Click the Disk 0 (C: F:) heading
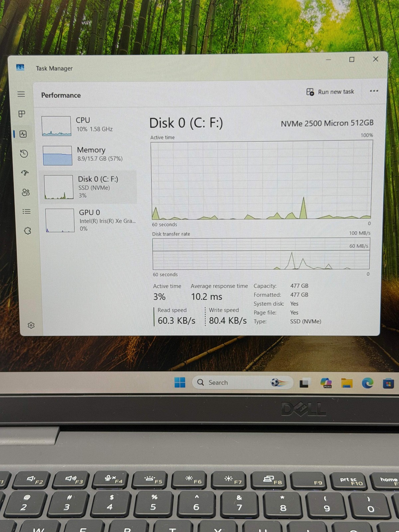This screenshot has width=399, height=532. point(186,123)
